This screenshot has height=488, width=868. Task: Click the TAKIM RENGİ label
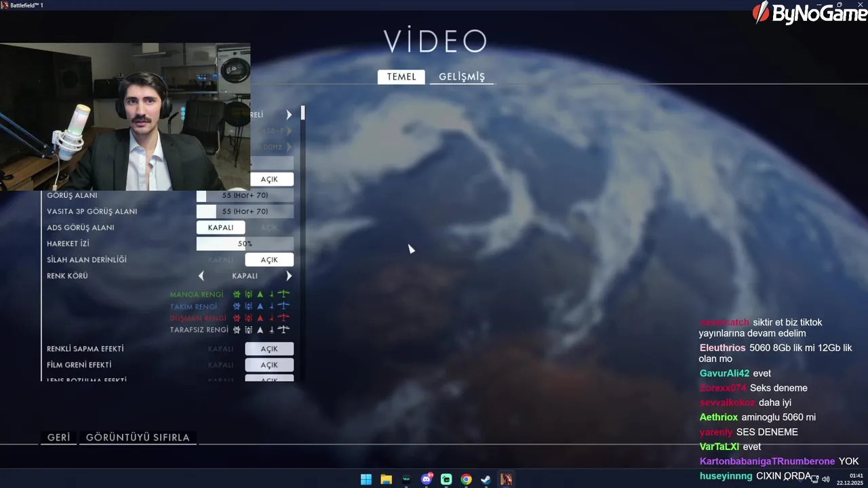[x=193, y=306]
